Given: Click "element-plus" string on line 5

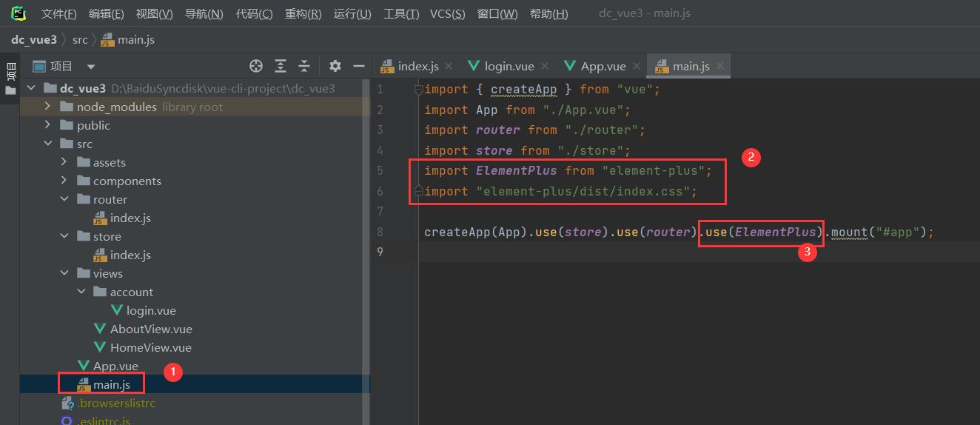Looking at the screenshot, I should [652, 170].
